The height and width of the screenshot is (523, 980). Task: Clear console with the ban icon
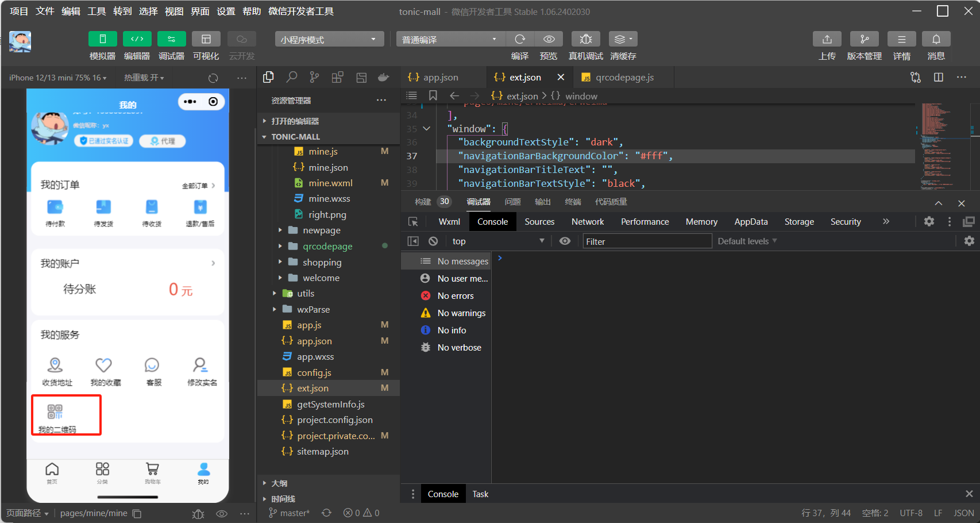433,241
